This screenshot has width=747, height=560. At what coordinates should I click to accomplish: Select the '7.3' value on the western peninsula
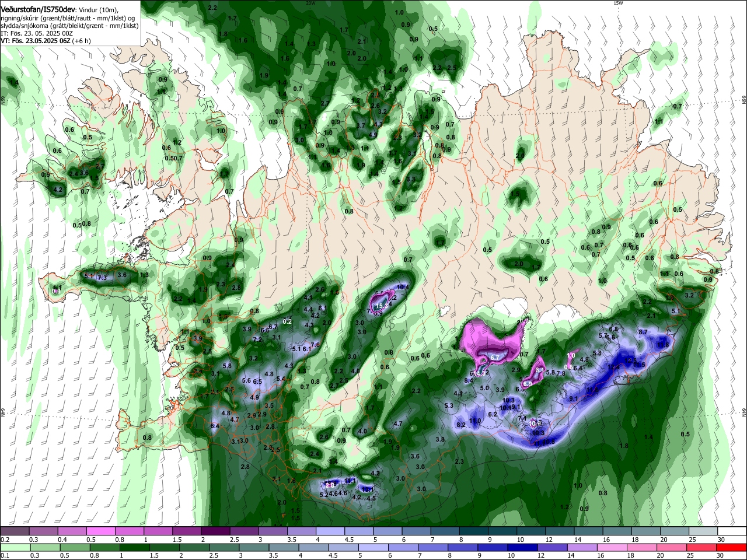102,278
